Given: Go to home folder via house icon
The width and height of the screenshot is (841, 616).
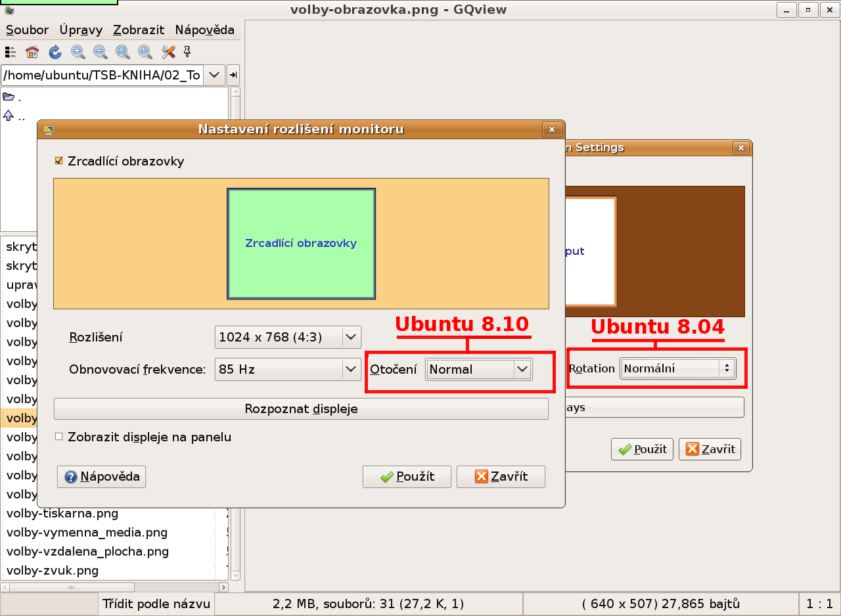Looking at the screenshot, I should pos(32,52).
